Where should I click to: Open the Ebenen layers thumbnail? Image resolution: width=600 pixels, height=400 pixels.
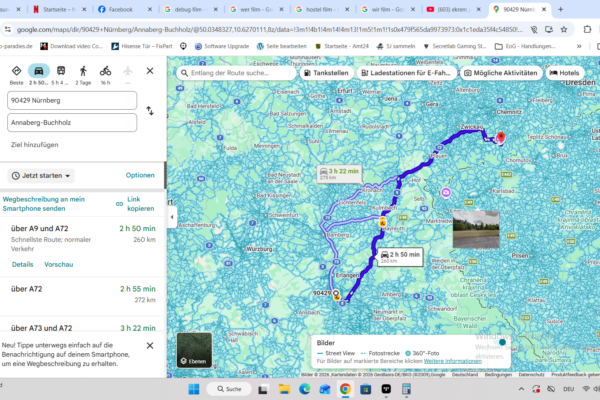[x=194, y=350]
